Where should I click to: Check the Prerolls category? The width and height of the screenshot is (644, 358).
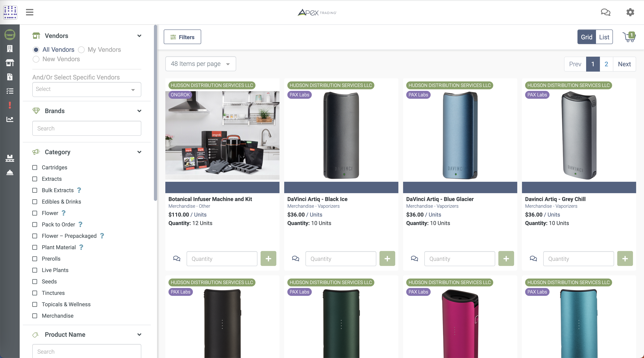coord(35,259)
